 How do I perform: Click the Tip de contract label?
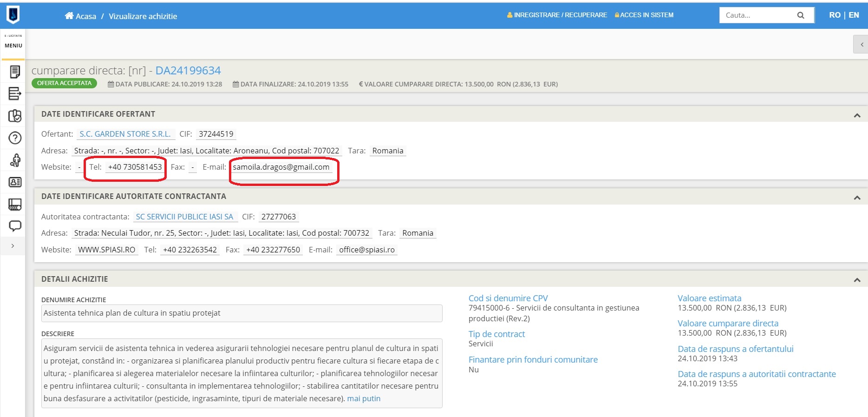point(496,334)
